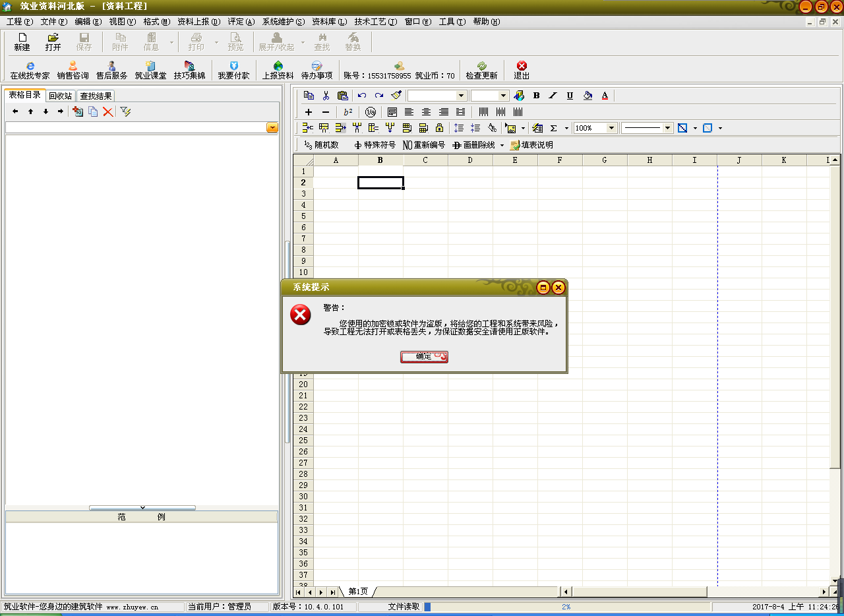This screenshot has height=616, width=844.
Task: Open the line style dropdown
Action: 667,128
